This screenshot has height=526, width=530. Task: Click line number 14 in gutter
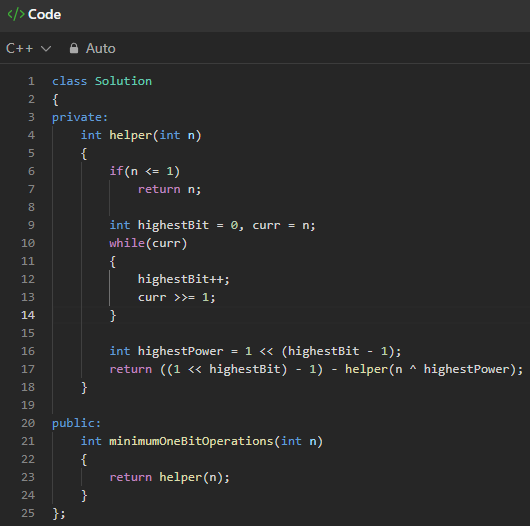[x=28, y=315]
